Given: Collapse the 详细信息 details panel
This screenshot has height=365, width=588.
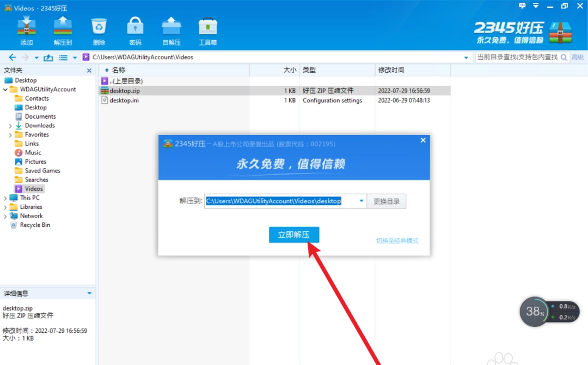Looking at the screenshot, I should [x=89, y=293].
